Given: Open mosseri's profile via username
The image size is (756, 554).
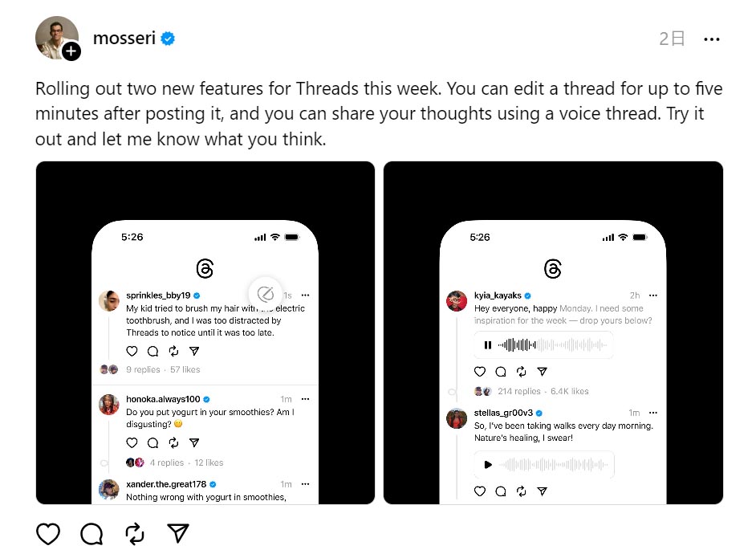Looking at the screenshot, I should [124, 38].
